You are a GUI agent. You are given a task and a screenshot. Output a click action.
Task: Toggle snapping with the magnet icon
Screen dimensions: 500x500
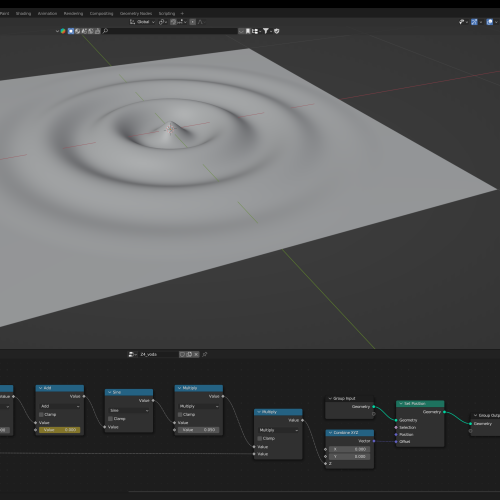[x=173, y=22]
